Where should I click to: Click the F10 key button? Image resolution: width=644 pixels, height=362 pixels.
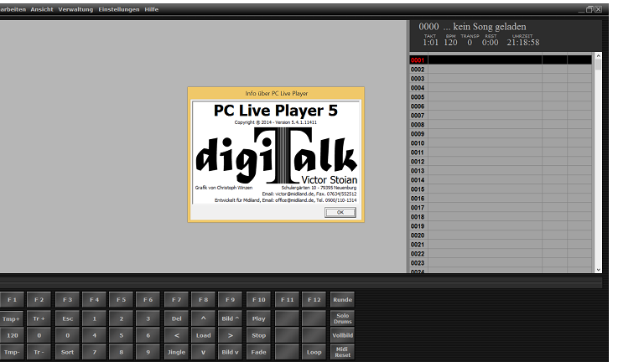pos(259,300)
